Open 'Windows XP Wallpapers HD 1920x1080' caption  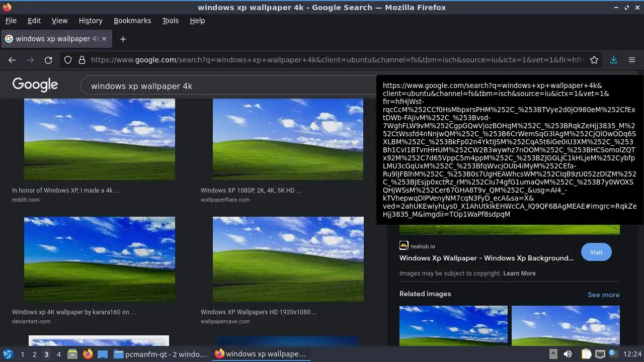[x=259, y=312]
